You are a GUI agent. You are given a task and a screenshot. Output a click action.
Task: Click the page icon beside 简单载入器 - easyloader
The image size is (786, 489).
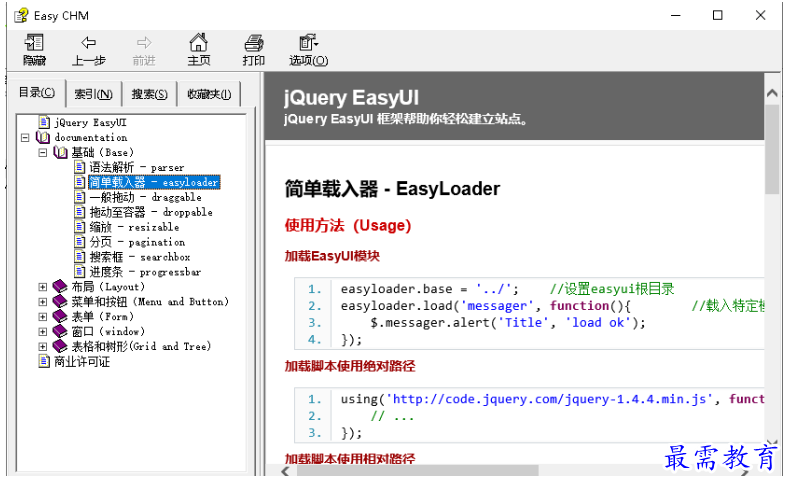80,182
